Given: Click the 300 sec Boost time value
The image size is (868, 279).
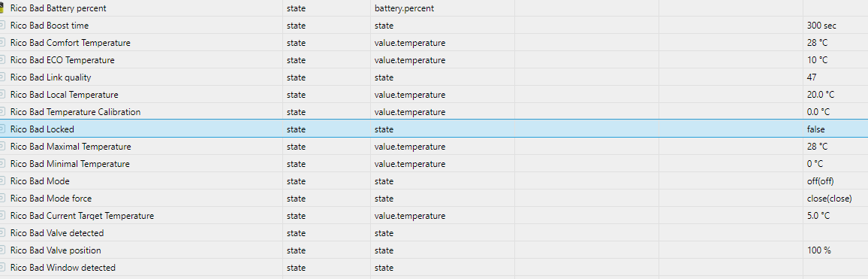Looking at the screenshot, I should (821, 26).
